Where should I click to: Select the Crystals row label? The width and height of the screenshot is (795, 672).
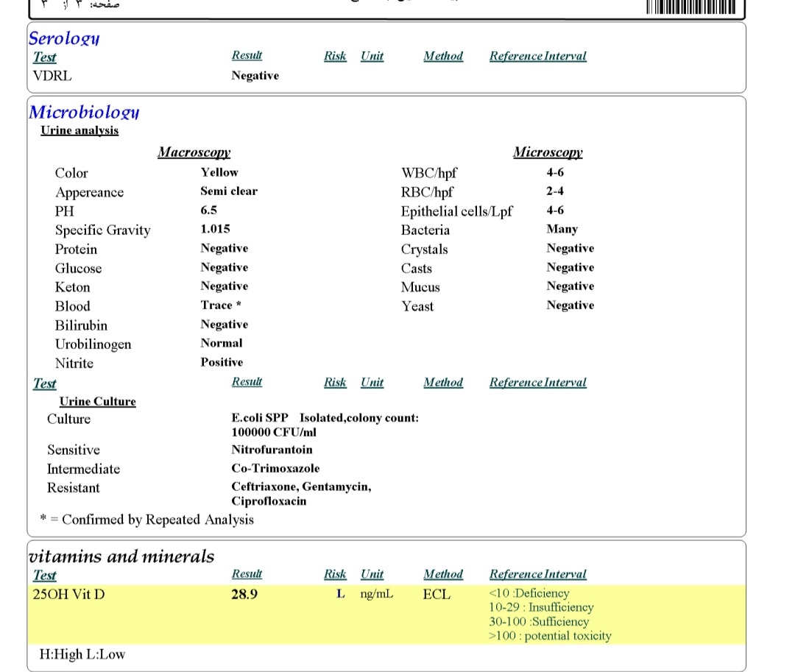point(425,250)
